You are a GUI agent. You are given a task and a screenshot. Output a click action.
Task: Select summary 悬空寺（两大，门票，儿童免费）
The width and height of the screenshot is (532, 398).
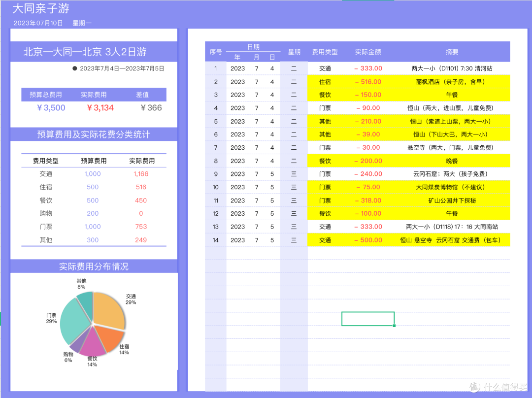pyautogui.click(x=452, y=148)
